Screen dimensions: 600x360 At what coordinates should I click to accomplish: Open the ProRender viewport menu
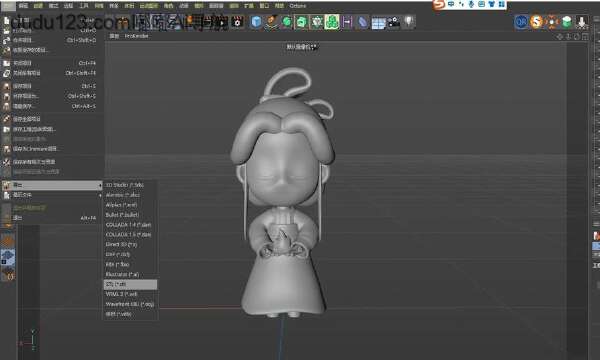(x=136, y=36)
